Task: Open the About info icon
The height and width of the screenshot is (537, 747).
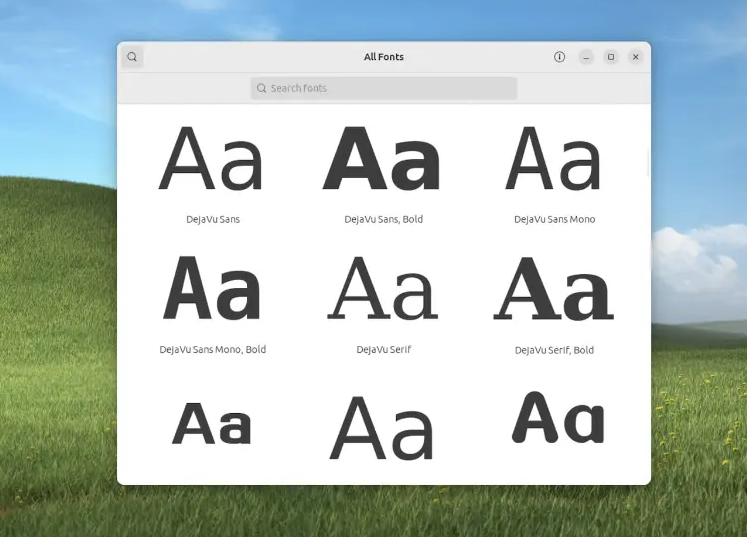Action: pyautogui.click(x=559, y=57)
